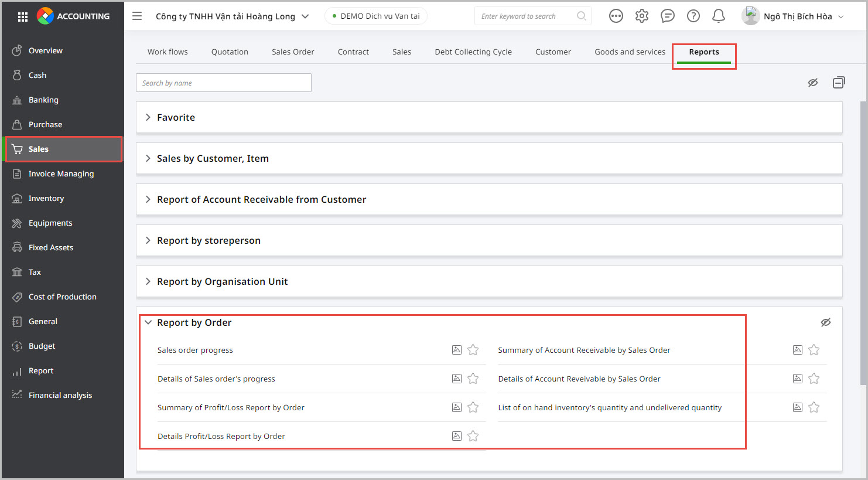Open the notifications bell

pyautogui.click(x=719, y=16)
